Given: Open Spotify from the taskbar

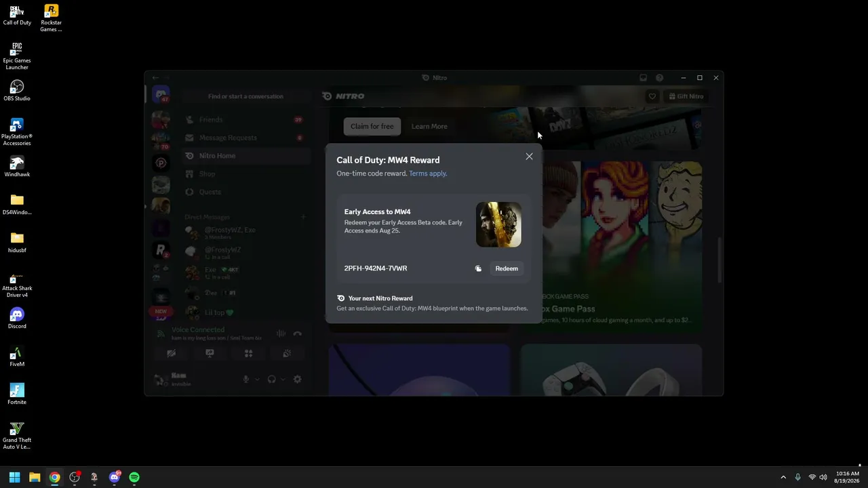Looking at the screenshot, I should click(x=134, y=477).
